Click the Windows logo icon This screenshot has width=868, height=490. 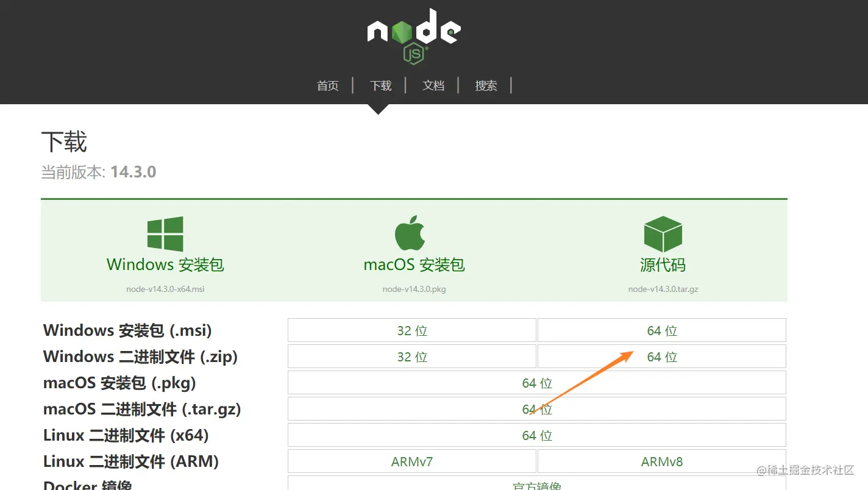[x=165, y=234]
